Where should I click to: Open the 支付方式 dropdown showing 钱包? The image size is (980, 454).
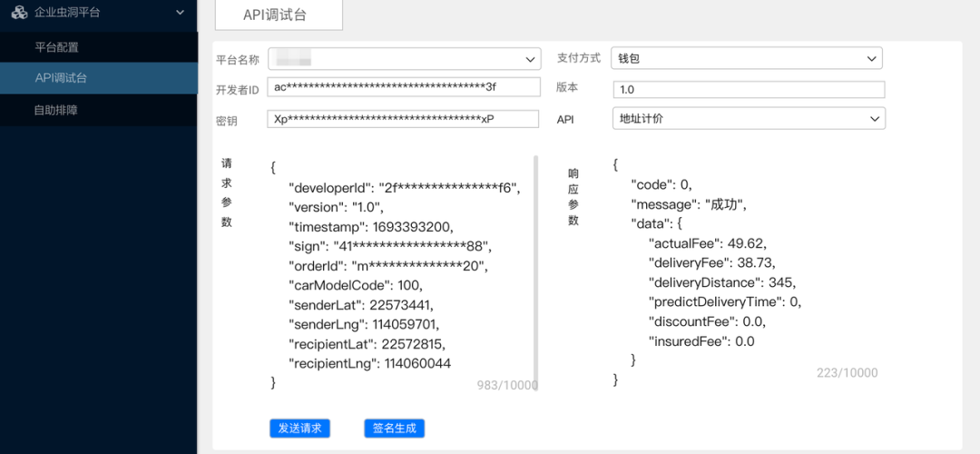(x=747, y=58)
